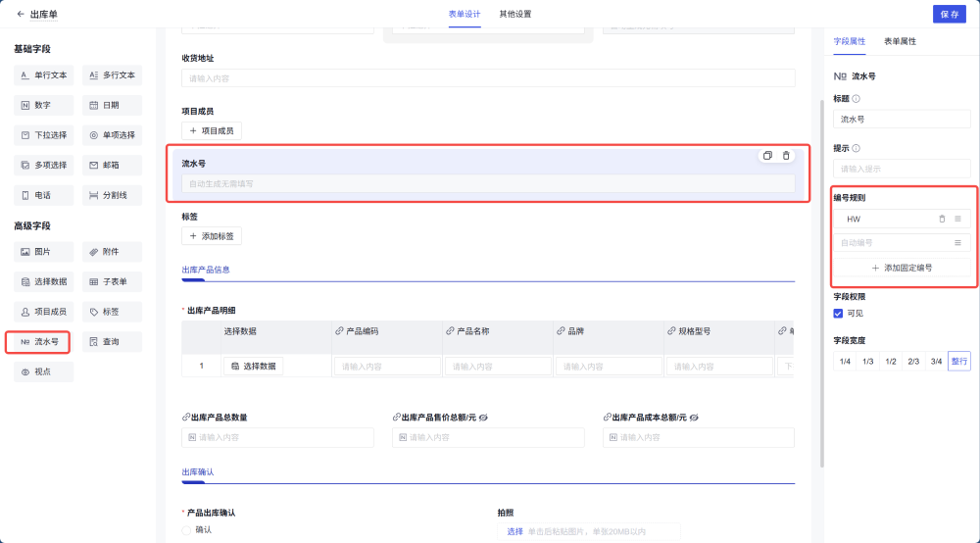Viewport: 980px width, 543px height.
Task: Click the info icon next to 提示
Action: coord(857,149)
